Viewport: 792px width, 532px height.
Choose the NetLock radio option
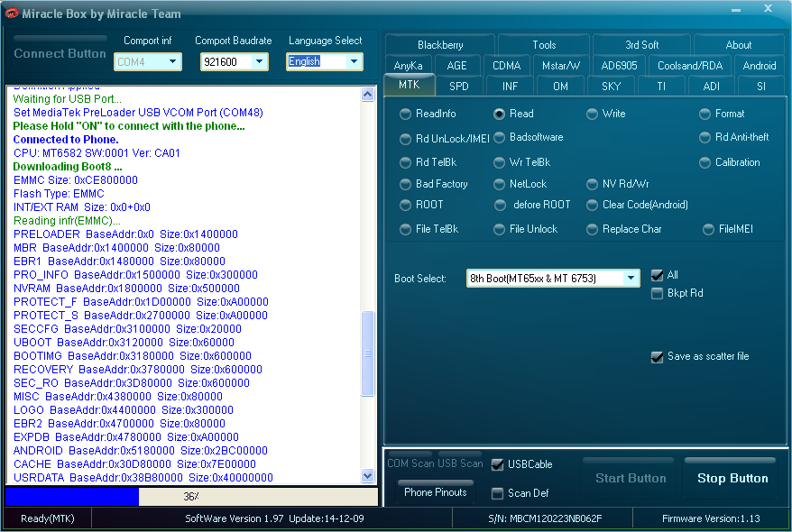coord(499,184)
